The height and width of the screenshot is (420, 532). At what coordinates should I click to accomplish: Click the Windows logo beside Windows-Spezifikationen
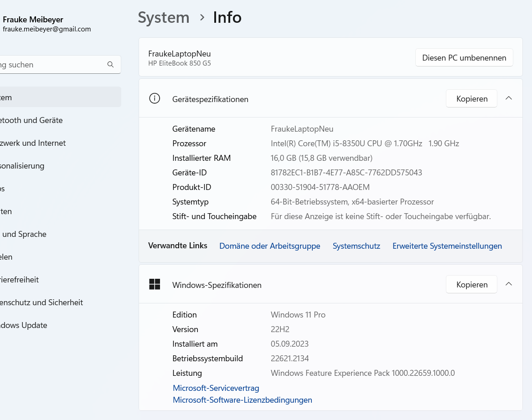point(155,284)
